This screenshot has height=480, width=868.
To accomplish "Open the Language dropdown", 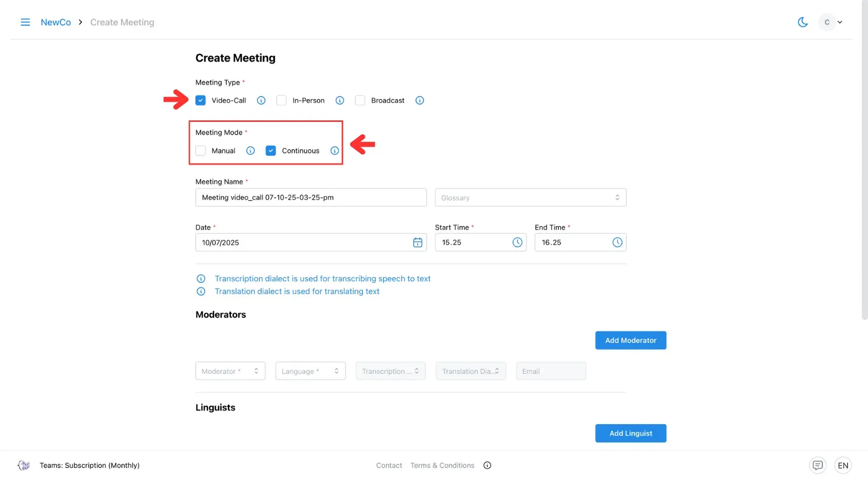I will [310, 371].
